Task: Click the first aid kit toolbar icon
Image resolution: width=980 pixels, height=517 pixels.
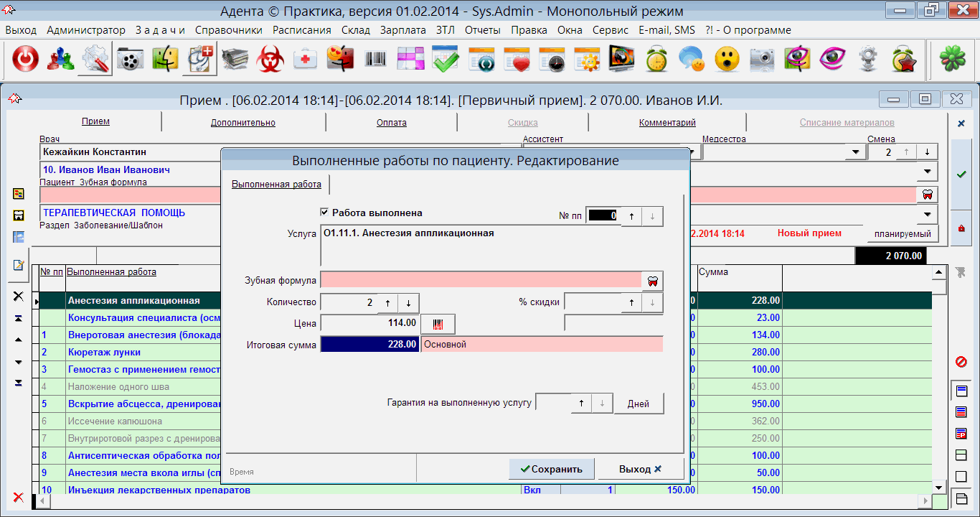Action: 306,59
